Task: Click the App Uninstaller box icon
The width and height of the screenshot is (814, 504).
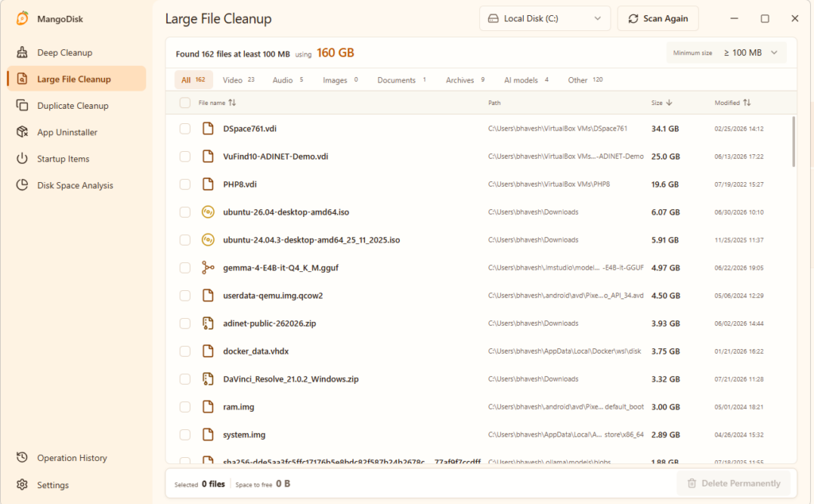Action: point(21,132)
